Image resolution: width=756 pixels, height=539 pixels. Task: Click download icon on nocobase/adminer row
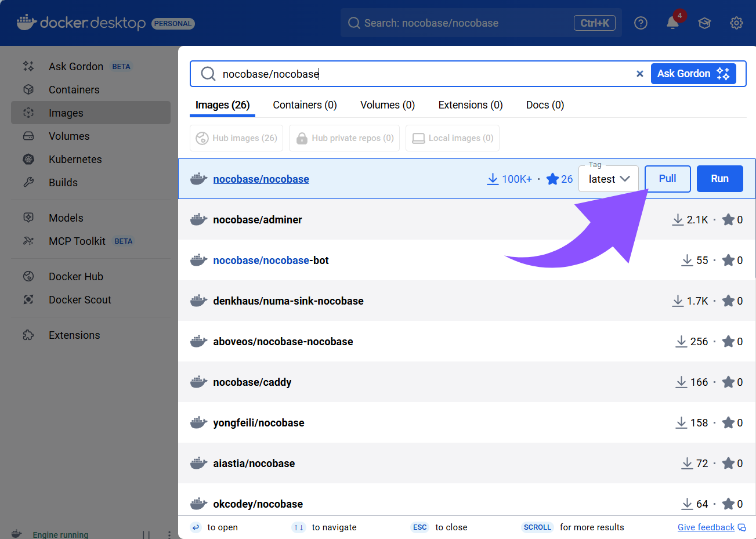pos(677,220)
